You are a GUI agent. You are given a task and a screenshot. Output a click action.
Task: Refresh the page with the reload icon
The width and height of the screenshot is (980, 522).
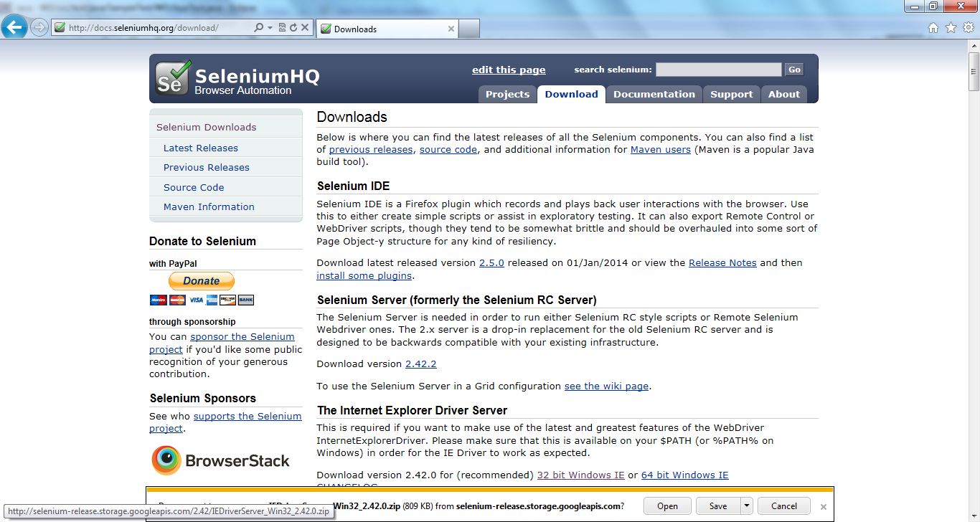click(x=293, y=28)
